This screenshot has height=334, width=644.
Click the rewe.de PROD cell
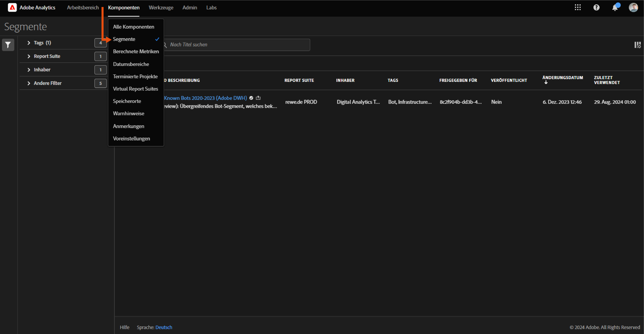(x=301, y=102)
